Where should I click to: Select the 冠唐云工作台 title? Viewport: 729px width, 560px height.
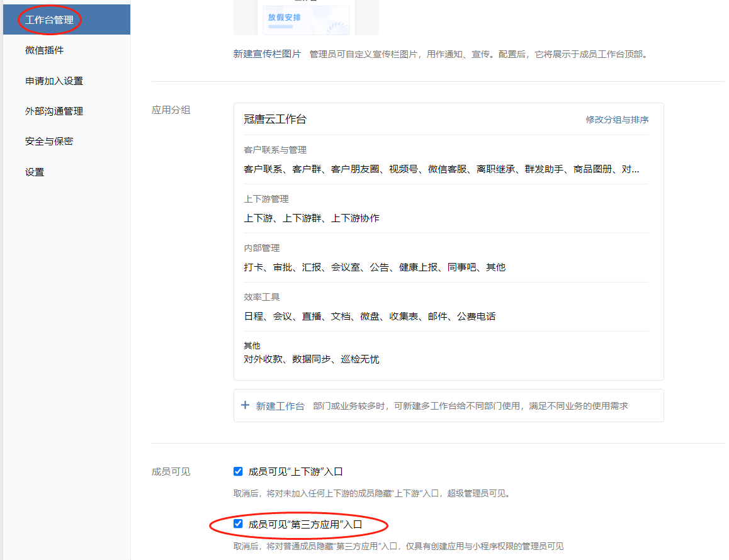[274, 120]
